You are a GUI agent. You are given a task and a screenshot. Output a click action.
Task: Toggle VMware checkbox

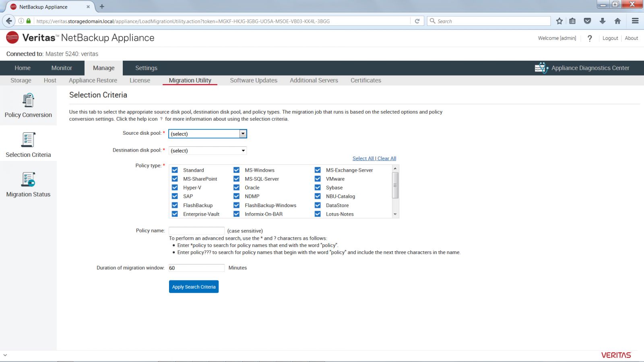(318, 179)
